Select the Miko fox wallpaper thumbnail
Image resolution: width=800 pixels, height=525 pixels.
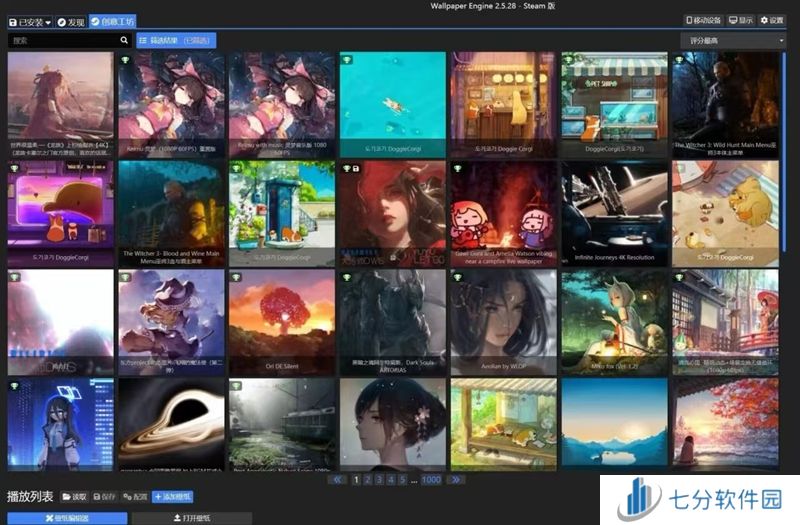coord(614,322)
